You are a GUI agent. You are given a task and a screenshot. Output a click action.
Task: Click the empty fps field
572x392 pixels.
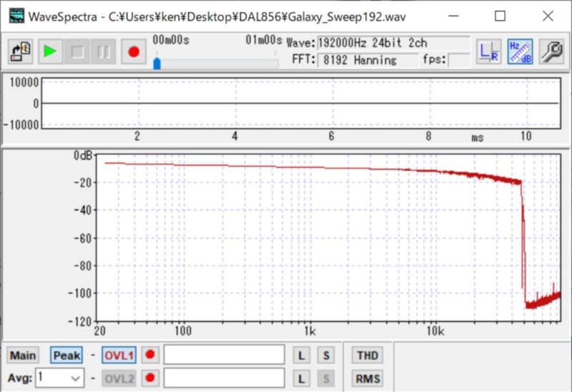[459, 60]
